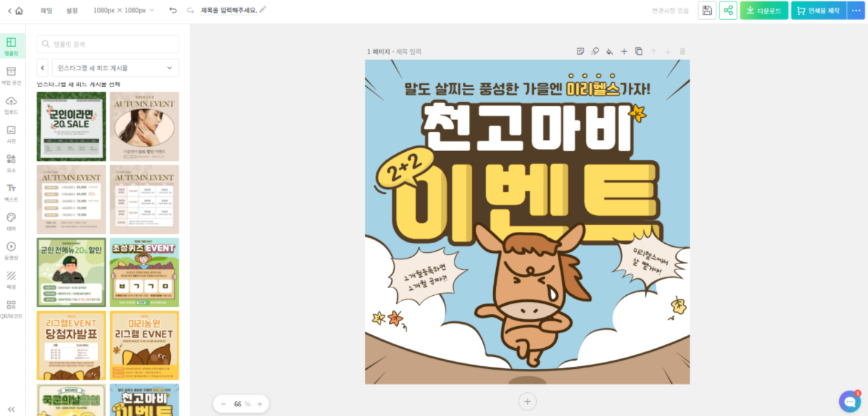Click the 변경사항 있음 status text

(670, 11)
